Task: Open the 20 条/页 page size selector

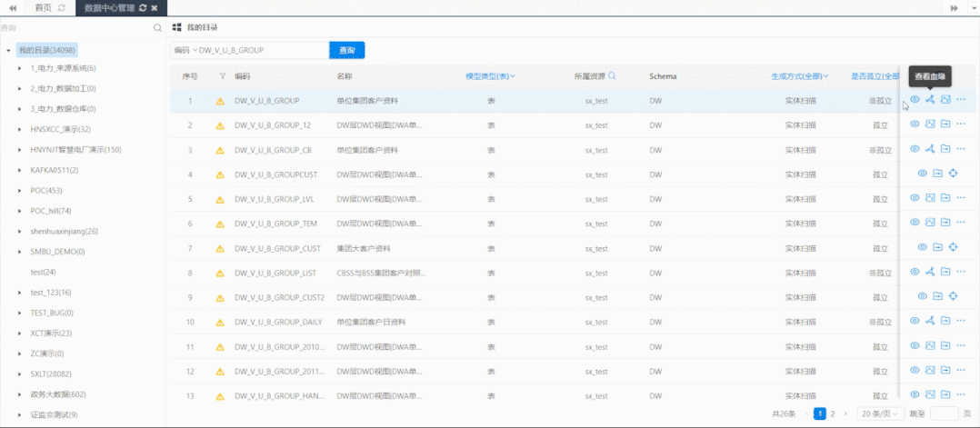Action: [881, 413]
